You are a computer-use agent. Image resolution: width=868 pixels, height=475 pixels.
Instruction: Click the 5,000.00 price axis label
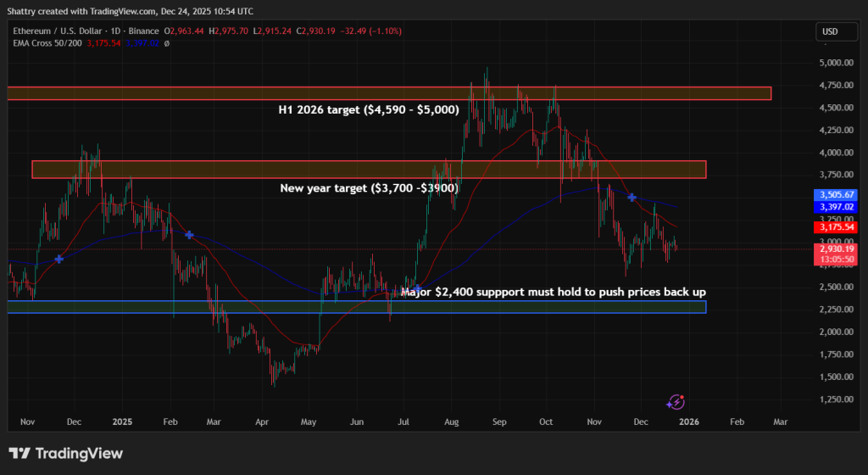[x=836, y=63]
